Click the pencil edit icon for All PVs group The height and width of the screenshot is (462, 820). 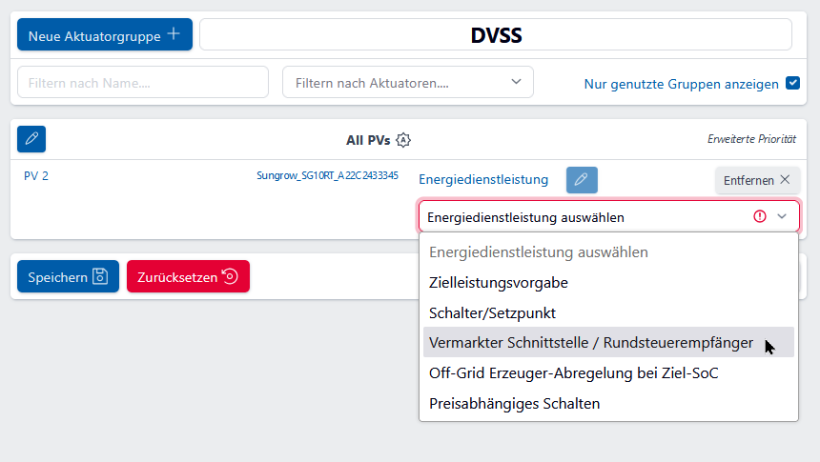point(31,139)
